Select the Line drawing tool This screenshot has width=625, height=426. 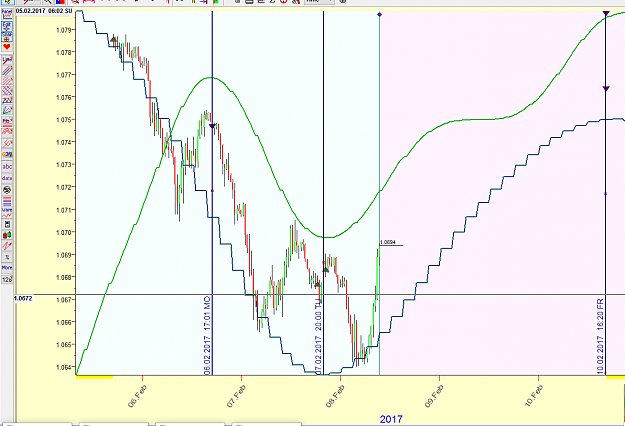7,61
